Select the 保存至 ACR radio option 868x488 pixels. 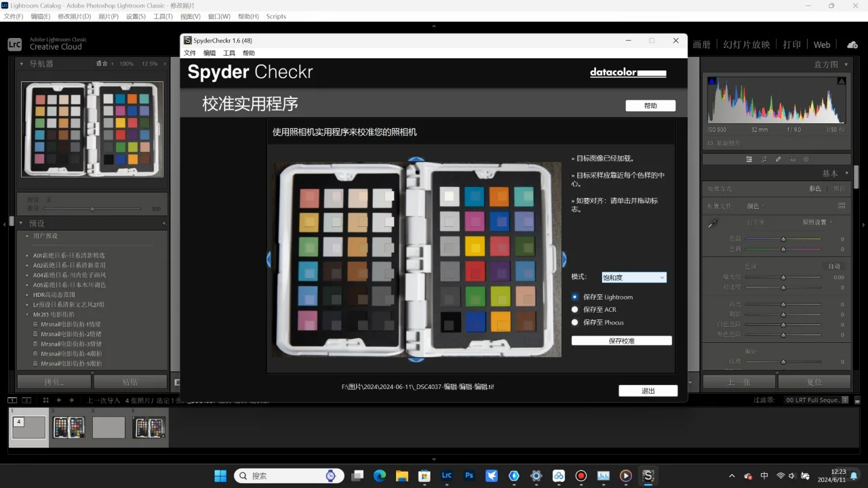click(575, 310)
